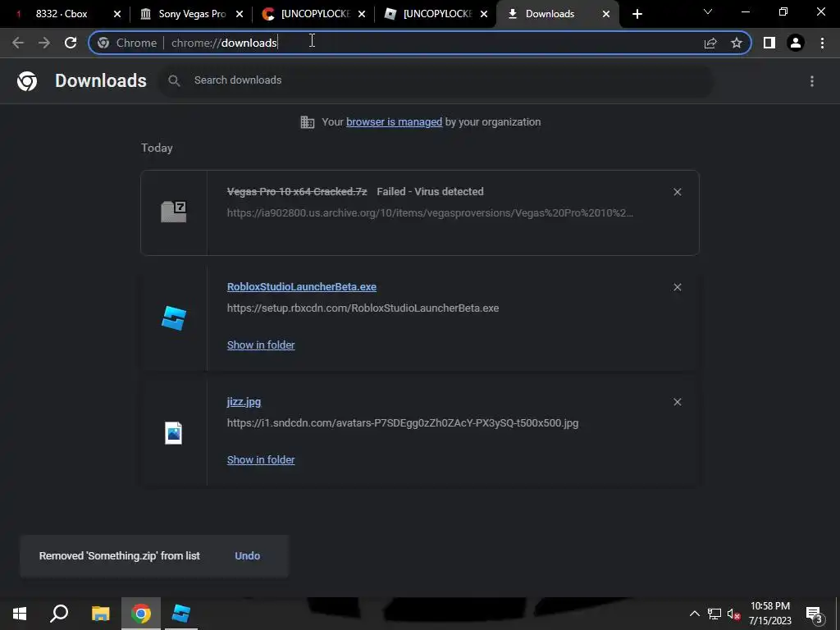840x630 pixels.
Task: Open Windows taskbar search
Action: (59, 614)
